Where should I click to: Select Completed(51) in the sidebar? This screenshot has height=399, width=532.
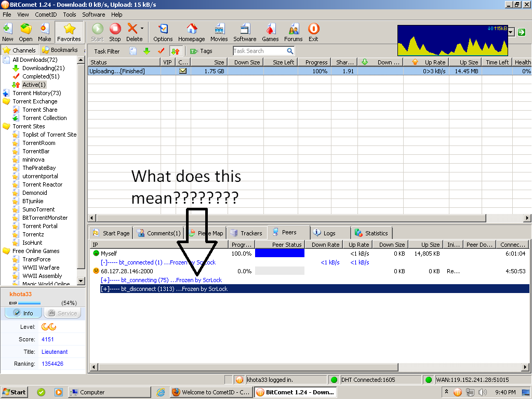41,76
